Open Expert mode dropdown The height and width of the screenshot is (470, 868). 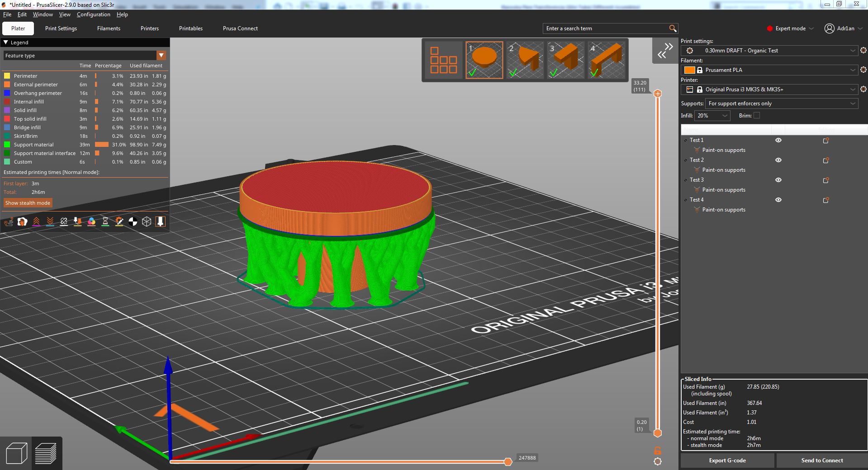click(x=790, y=28)
